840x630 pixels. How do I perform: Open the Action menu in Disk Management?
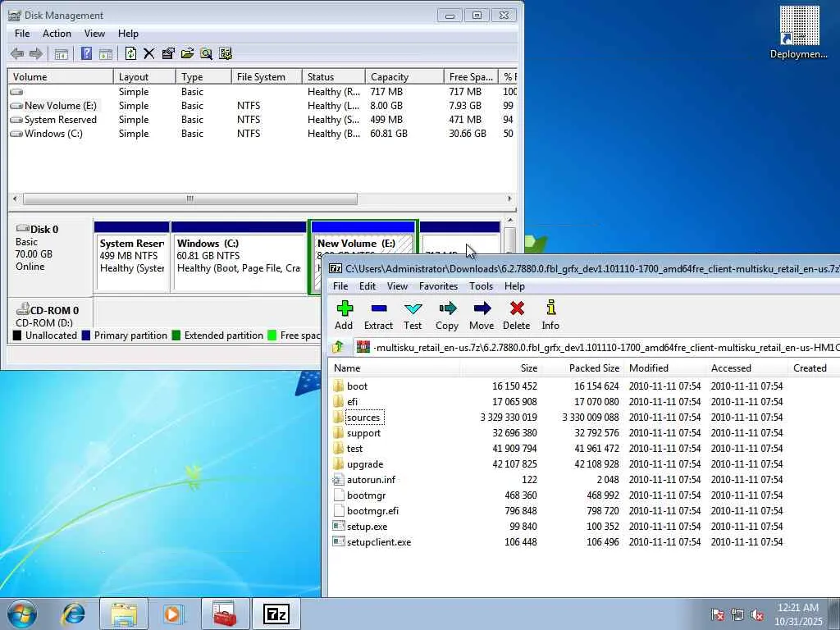57,33
